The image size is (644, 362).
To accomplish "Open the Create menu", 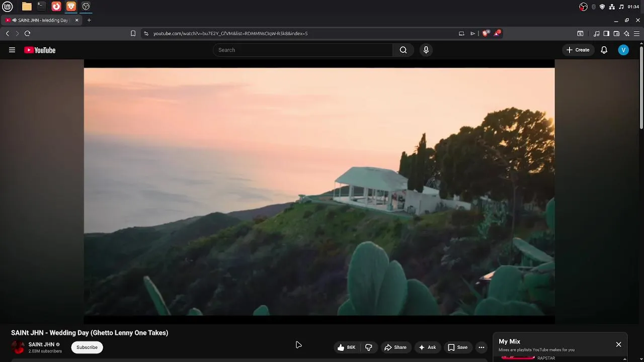I will 578,50.
